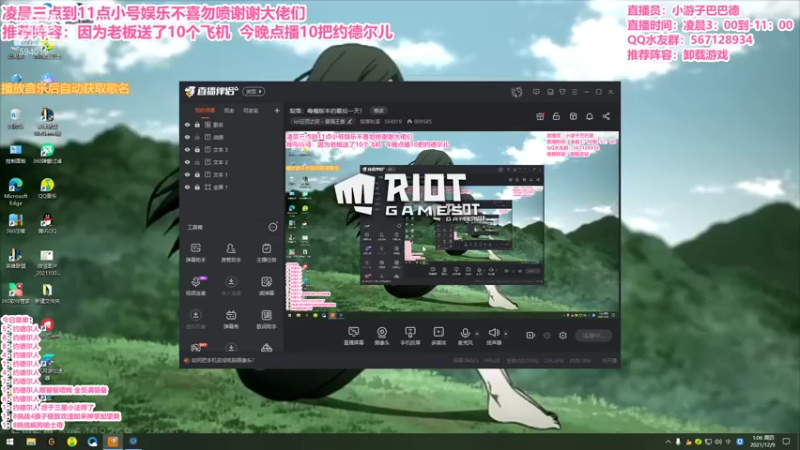This screenshot has height=450, width=800.
Task: Open the 读弹幕 tool
Action: (266, 286)
